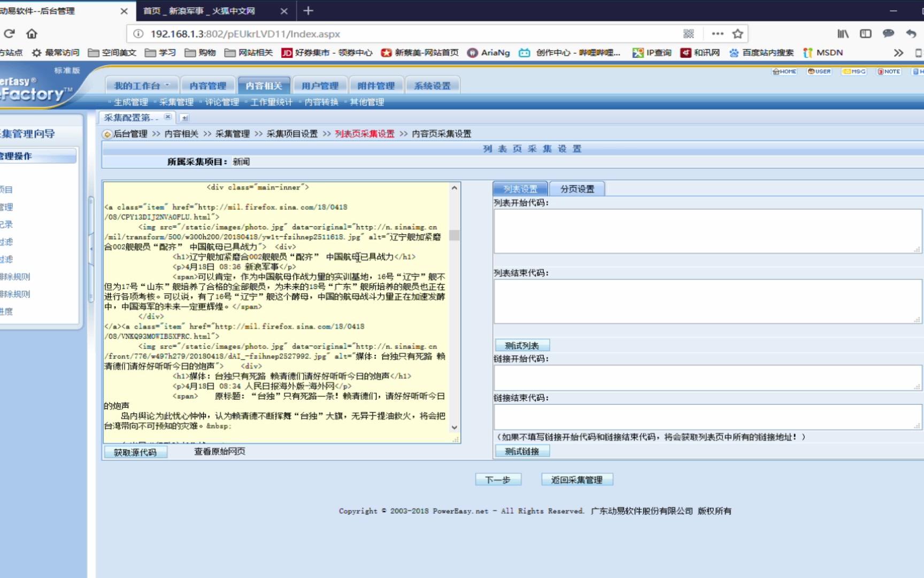Click the 测试列表 button
Screen dimensions: 924x578
[522, 346]
